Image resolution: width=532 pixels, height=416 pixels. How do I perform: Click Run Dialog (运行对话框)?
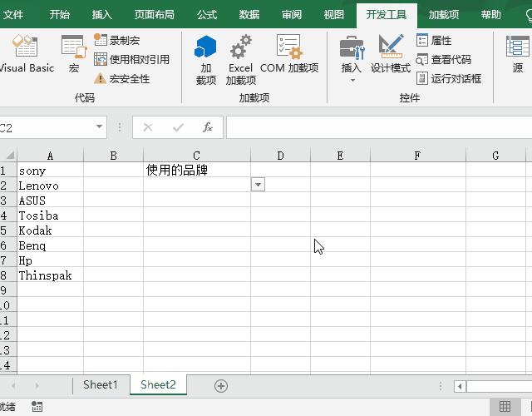(449, 79)
